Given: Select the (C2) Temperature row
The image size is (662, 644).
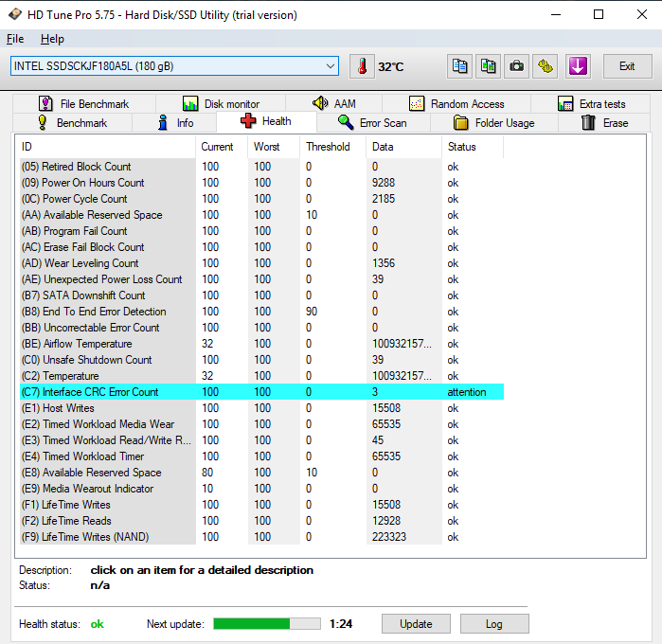Looking at the screenshot, I should pos(261,375).
